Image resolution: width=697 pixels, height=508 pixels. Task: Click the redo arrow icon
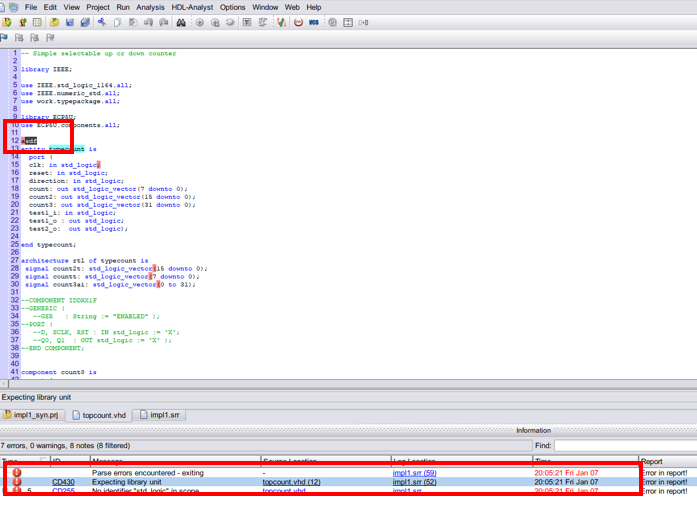click(164, 22)
